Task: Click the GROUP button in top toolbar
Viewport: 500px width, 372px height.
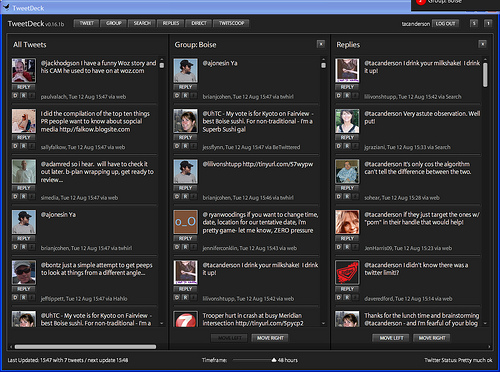Action: pos(113,23)
